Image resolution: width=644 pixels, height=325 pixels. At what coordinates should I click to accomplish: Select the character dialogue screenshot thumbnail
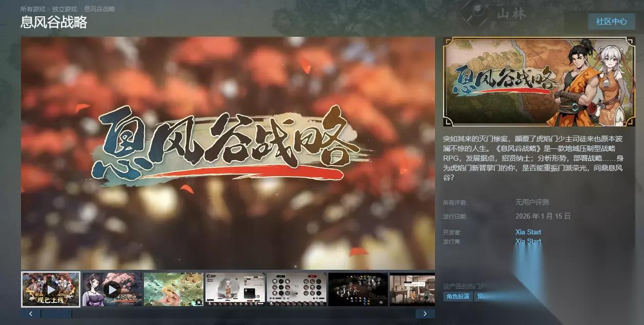235,289
